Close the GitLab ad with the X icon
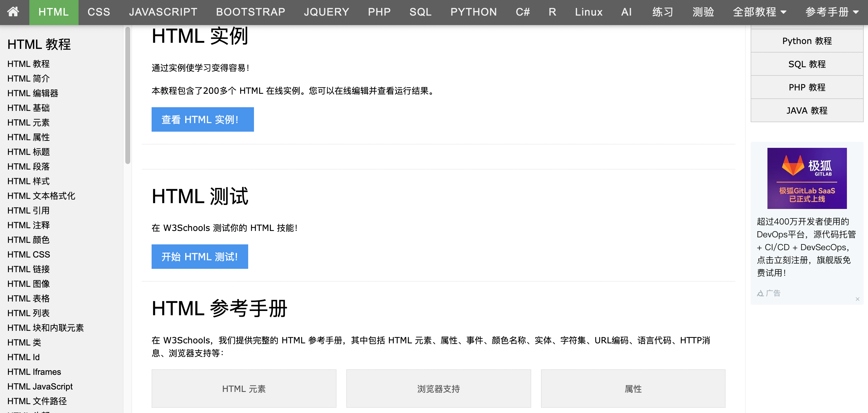Viewport: 868px width, 413px height. (858, 299)
